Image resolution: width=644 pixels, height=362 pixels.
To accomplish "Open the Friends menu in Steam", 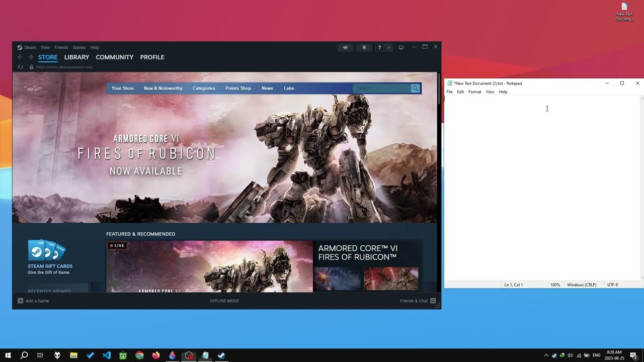I will coord(61,47).
